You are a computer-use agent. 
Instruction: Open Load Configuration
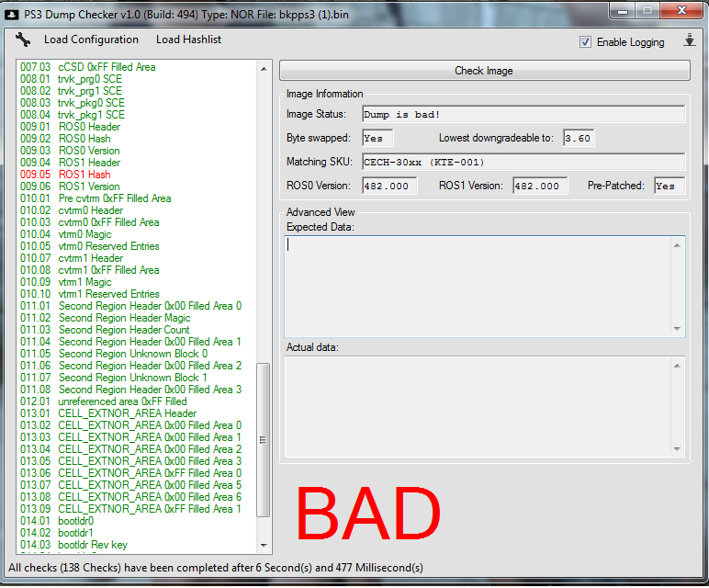[x=91, y=40]
